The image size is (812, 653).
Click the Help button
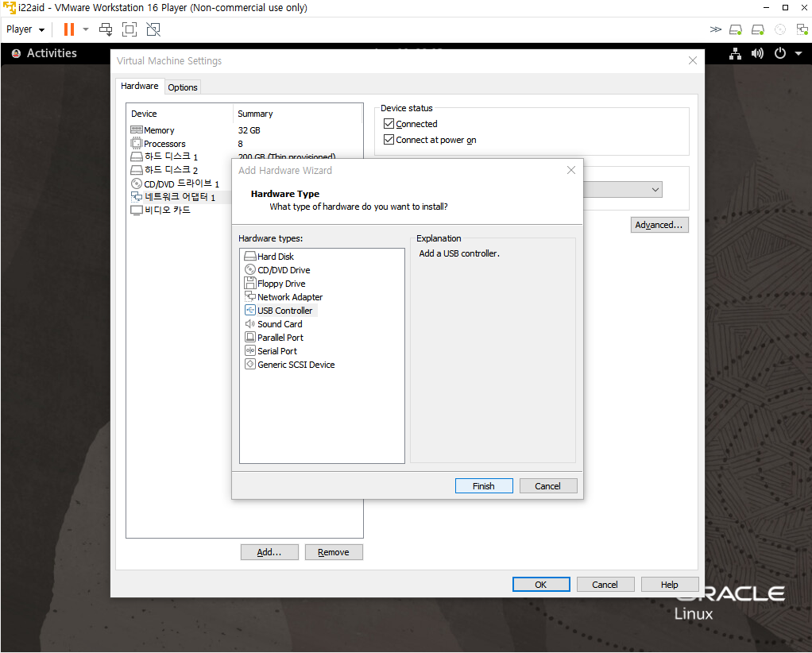coord(670,584)
